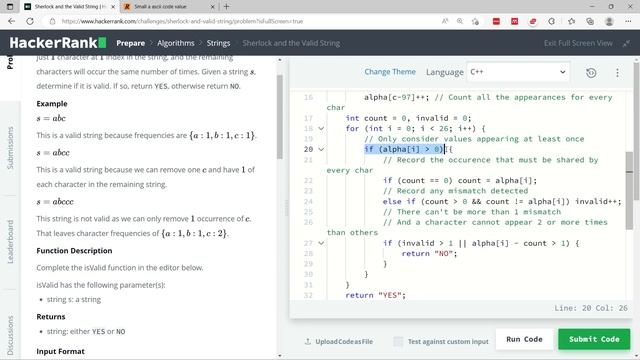Click the Input Format heading
This screenshot has width=640, height=360.
pyautogui.click(x=60, y=351)
